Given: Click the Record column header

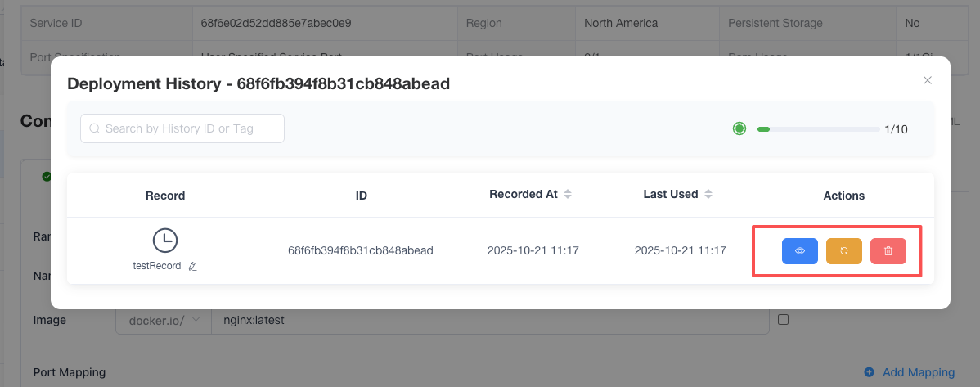Looking at the screenshot, I should pyautogui.click(x=165, y=196).
